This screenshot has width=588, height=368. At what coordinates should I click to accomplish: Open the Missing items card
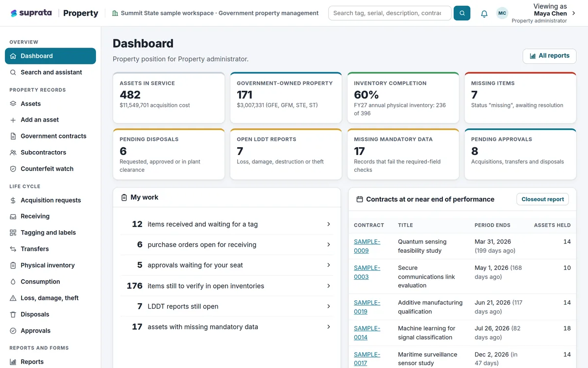[x=520, y=98]
